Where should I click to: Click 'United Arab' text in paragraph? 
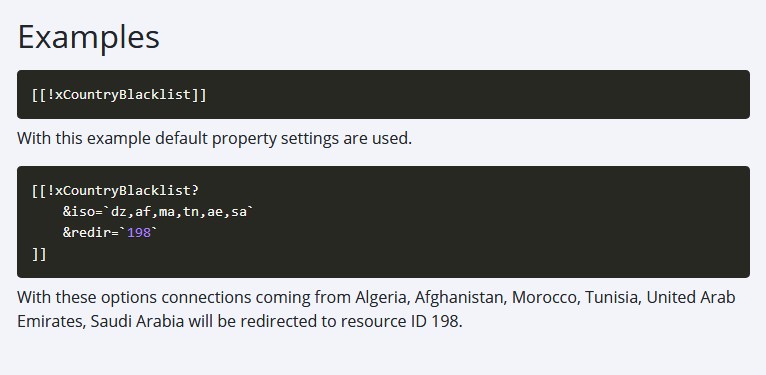point(691,297)
